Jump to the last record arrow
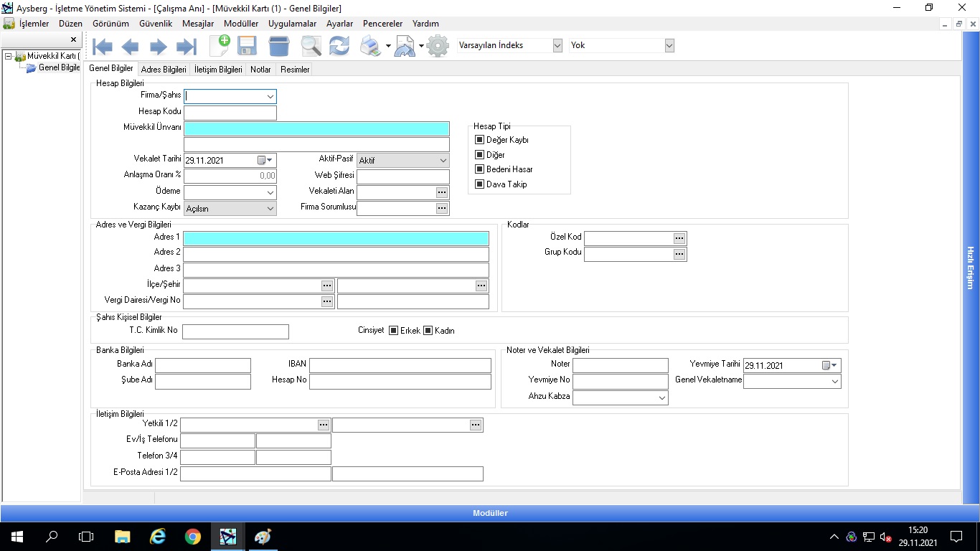This screenshot has height=551, width=980. click(x=187, y=47)
